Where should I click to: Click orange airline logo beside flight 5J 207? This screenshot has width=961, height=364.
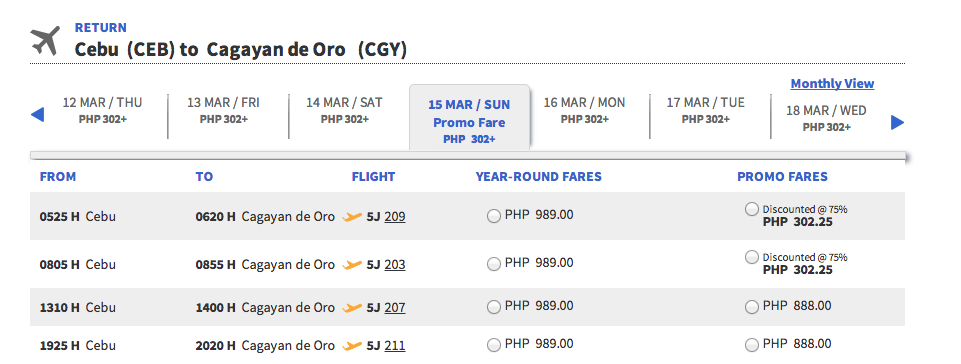[x=352, y=308]
